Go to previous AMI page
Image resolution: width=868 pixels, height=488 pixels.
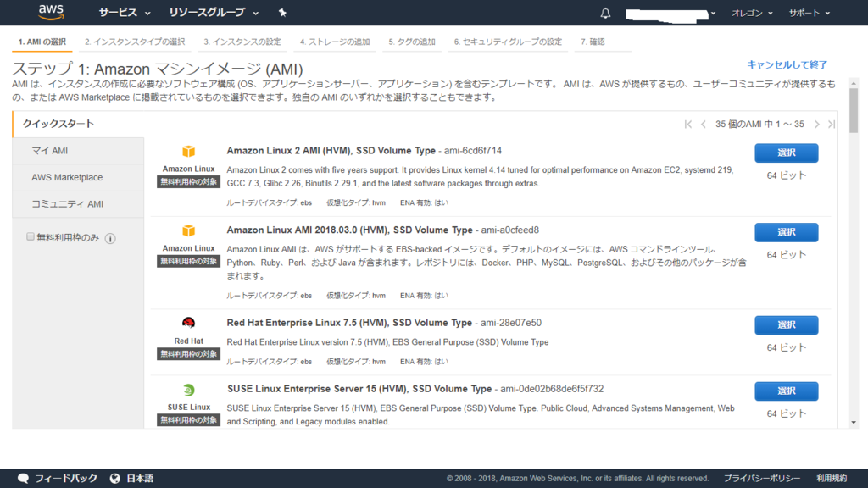703,124
